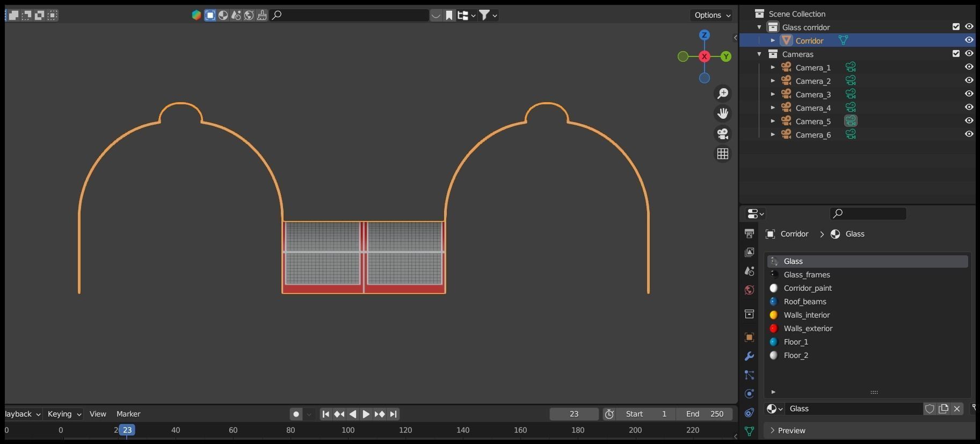
Task: Collapse the Cameras collection
Action: click(759, 54)
